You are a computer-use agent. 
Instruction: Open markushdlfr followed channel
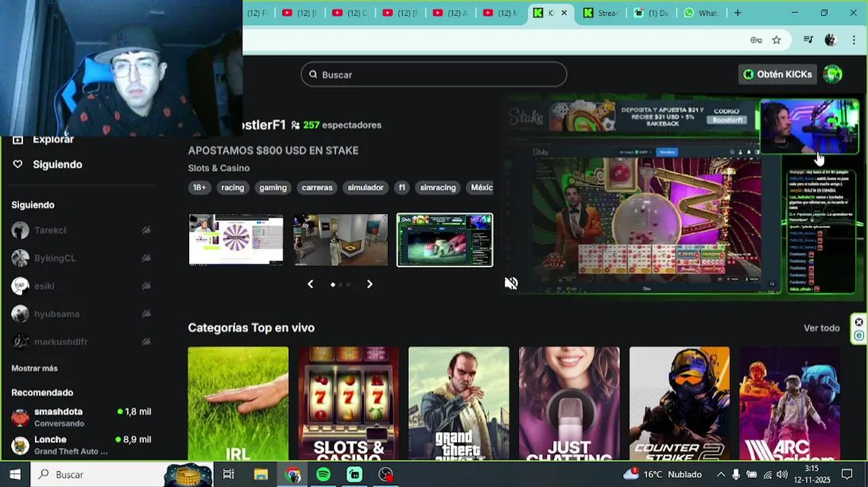click(x=81, y=342)
